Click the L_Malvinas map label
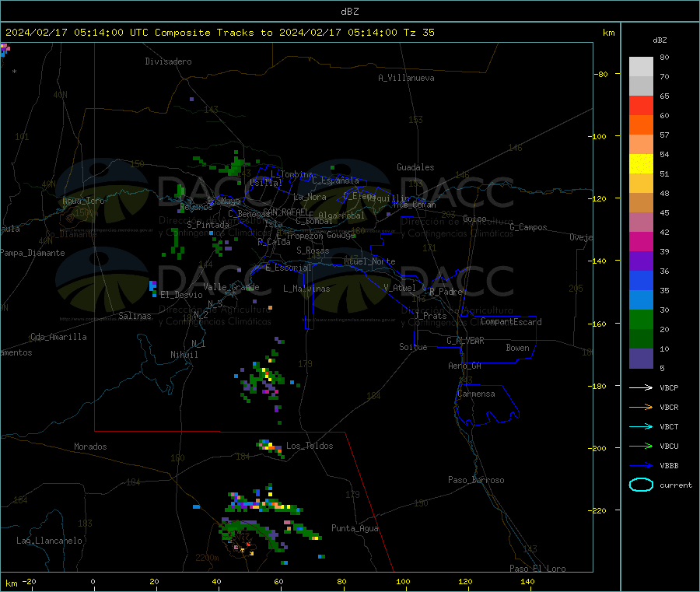700x592 pixels. click(x=306, y=289)
